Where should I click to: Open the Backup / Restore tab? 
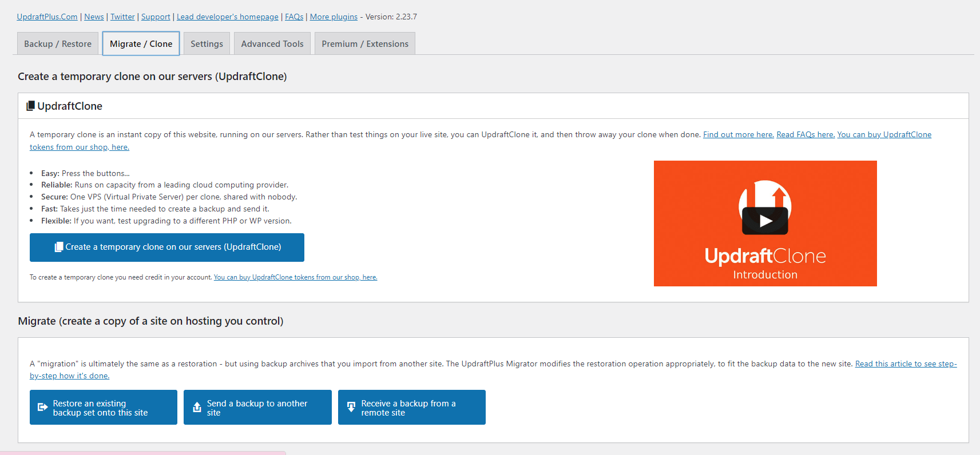pos(58,44)
